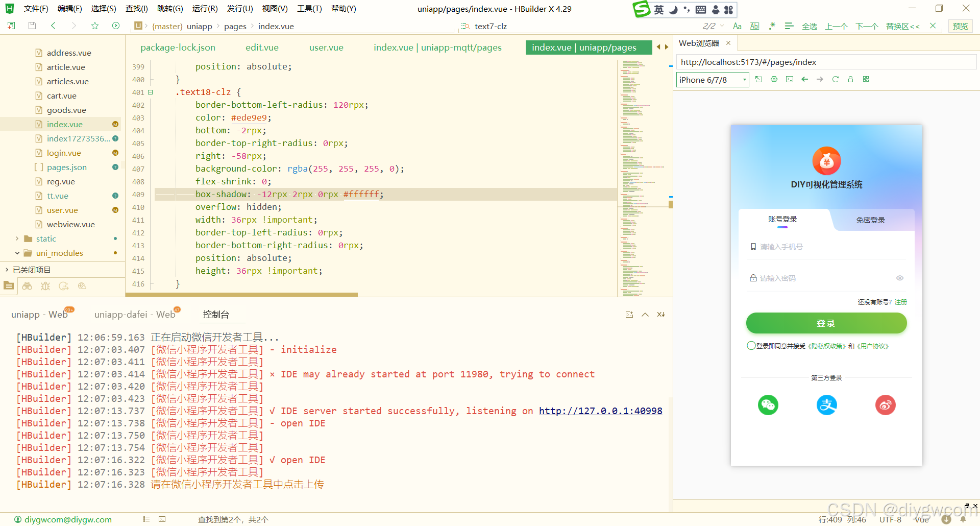Click the Weibo third-party login icon

[x=886, y=405]
